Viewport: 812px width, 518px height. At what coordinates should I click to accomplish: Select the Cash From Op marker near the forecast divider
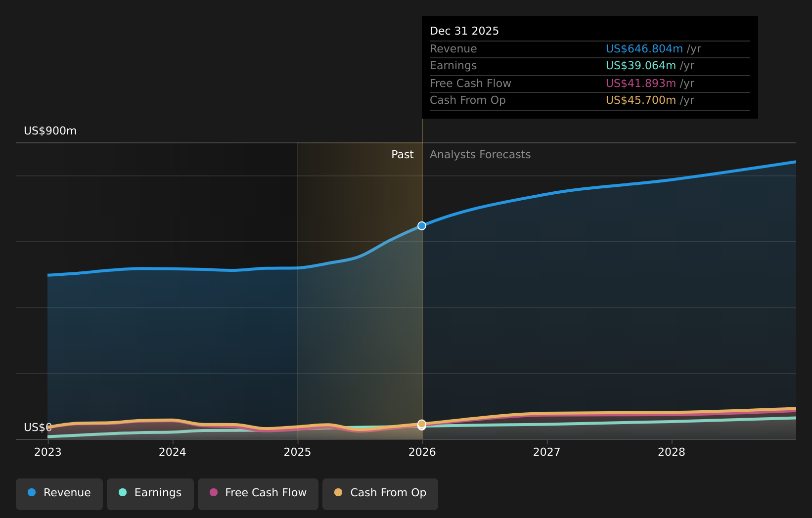coord(421,425)
